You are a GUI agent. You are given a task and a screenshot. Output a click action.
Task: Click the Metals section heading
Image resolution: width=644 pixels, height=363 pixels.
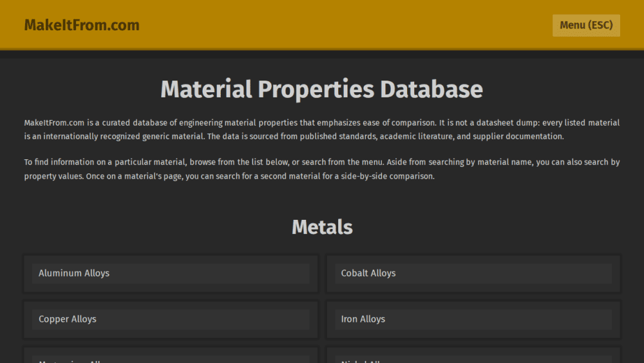click(x=322, y=227)
